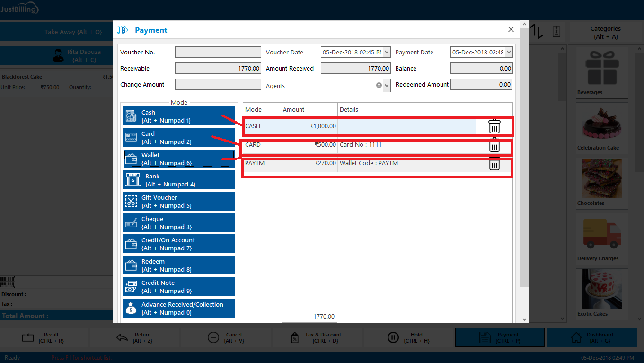
Task: Close the Payment dialog
Action: click(511, 29)
